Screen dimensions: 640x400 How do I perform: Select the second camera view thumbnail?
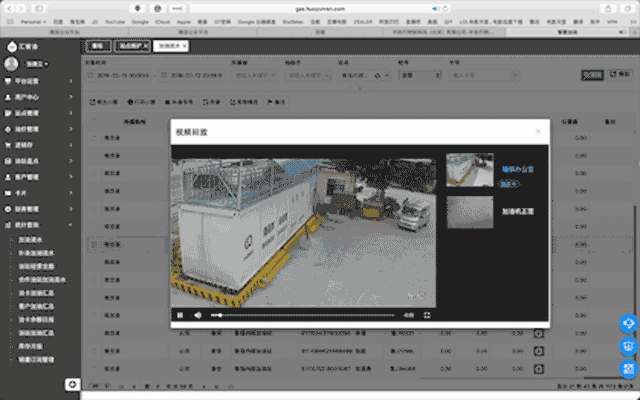coord(470,212)
